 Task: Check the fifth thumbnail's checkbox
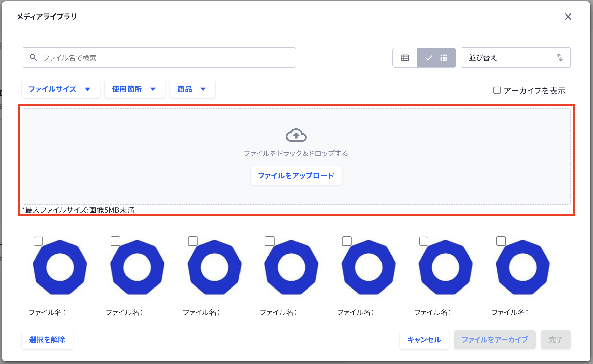point(347,241)
